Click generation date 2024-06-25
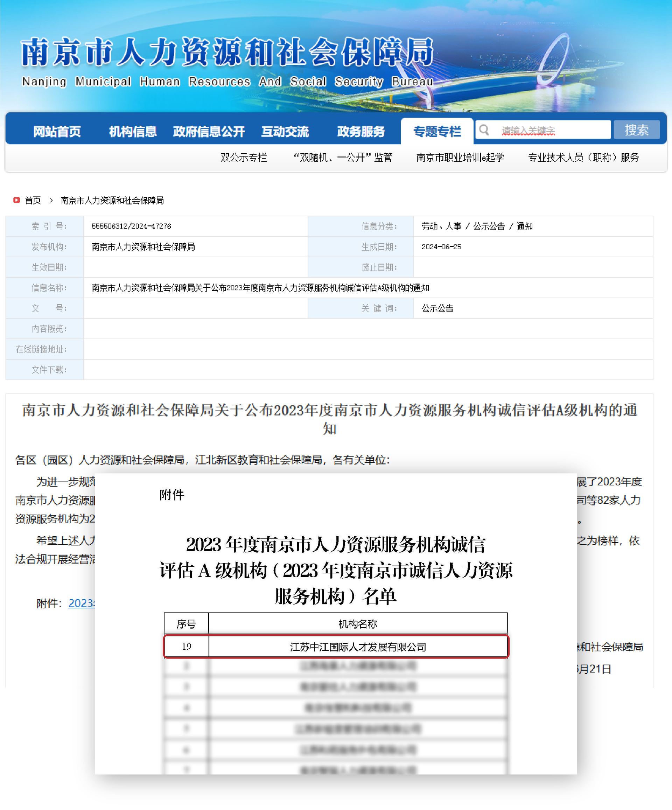Viewport: 672px width, 810px height. coord(441,246)
